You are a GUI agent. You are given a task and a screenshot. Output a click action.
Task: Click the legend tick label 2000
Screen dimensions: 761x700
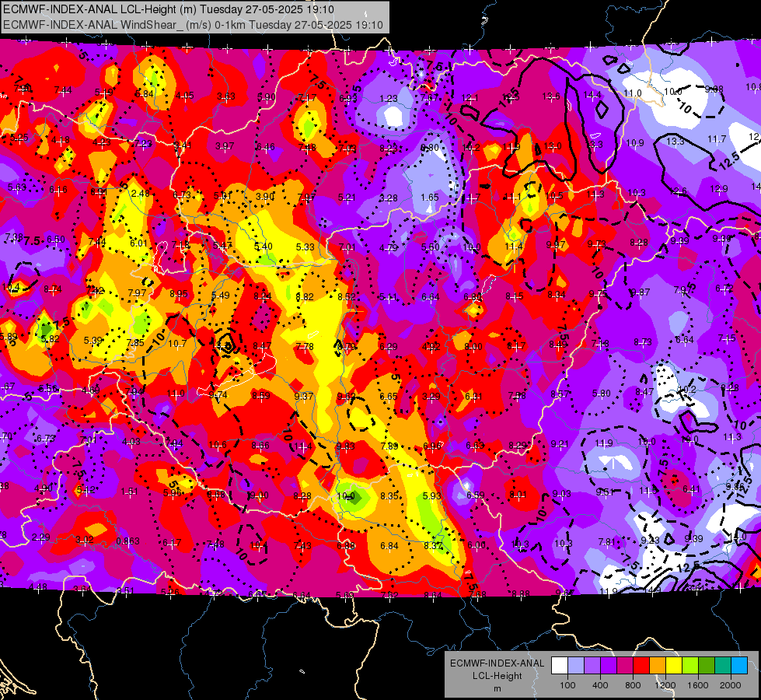731,685
